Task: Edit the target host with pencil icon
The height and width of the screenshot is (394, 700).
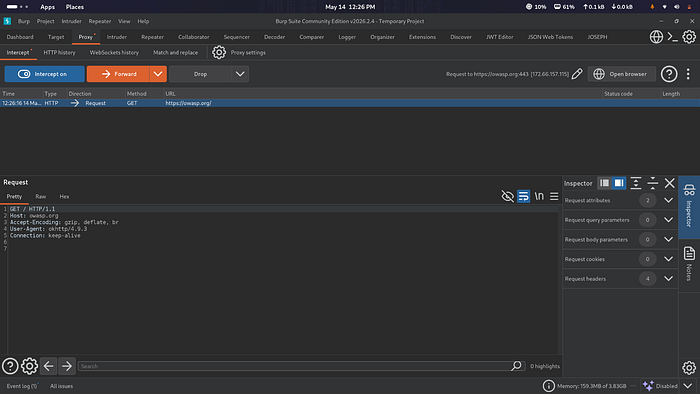Action: pos(577,74)
